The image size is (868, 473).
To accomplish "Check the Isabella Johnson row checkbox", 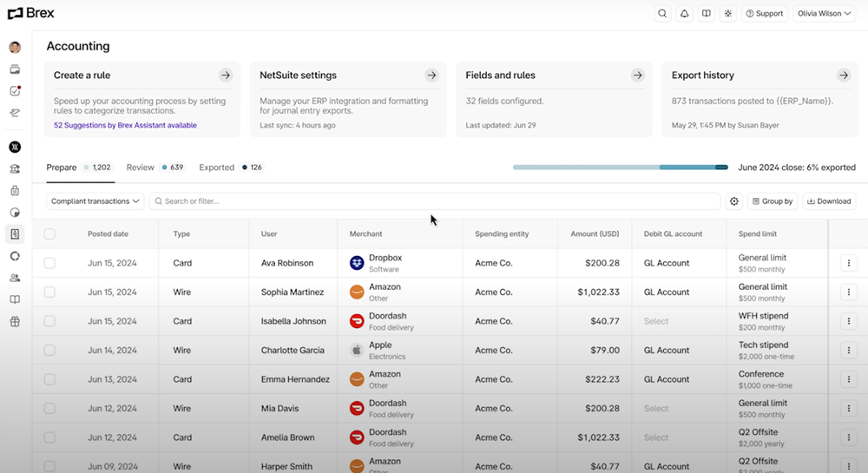I will (x=49, y=321).
